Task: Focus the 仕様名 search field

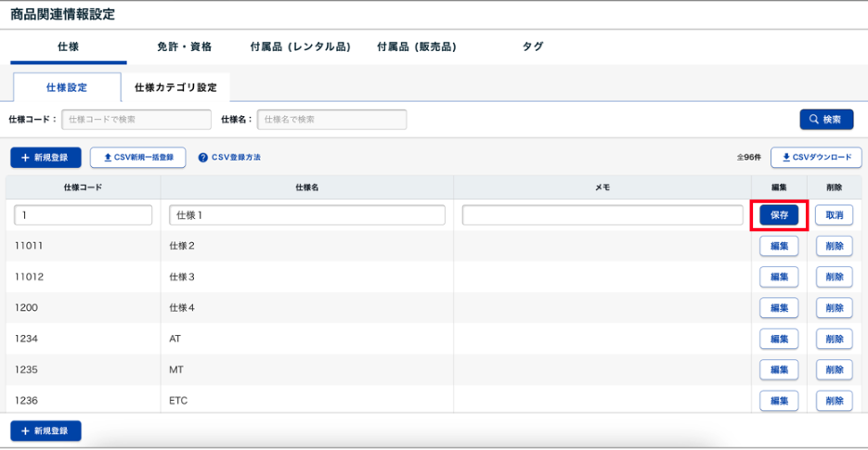Action: click(x=331, y=120)
